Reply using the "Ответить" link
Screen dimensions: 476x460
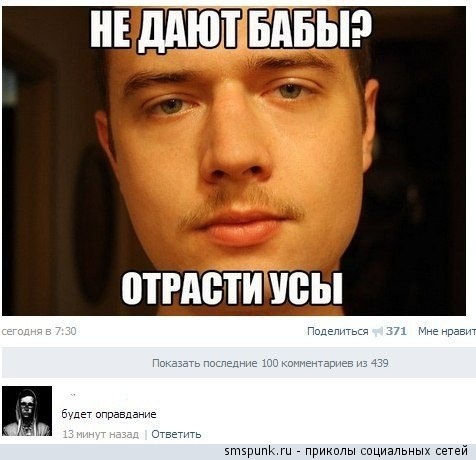(x=176, y=434)
